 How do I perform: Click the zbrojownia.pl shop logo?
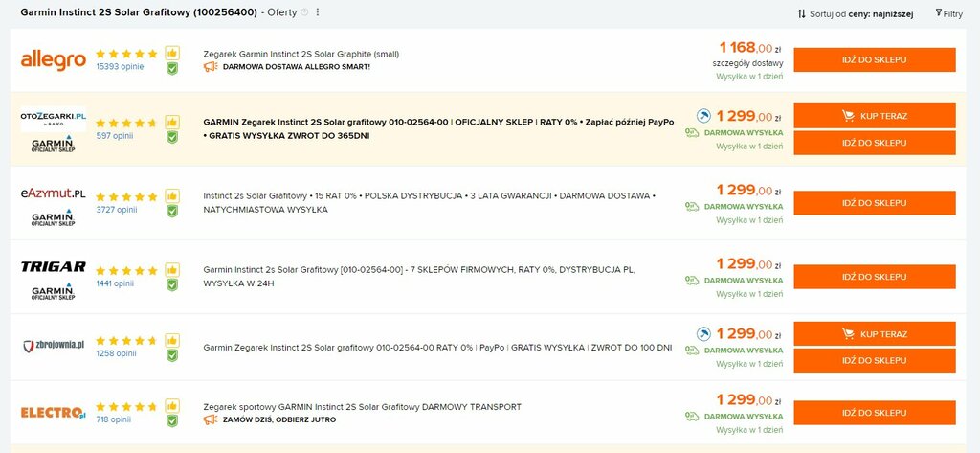(x=54, y=346)
